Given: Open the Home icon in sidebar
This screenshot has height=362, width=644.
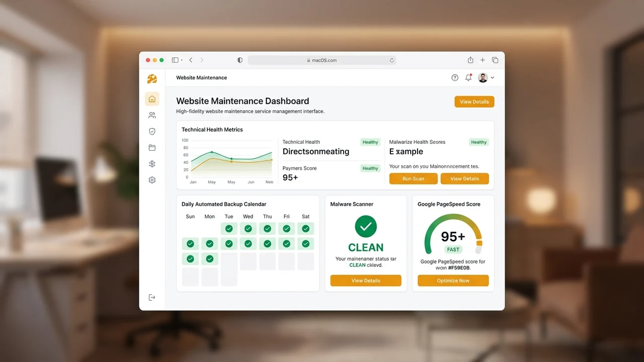Looking at the screenshot, I should [x=152, y=99].
